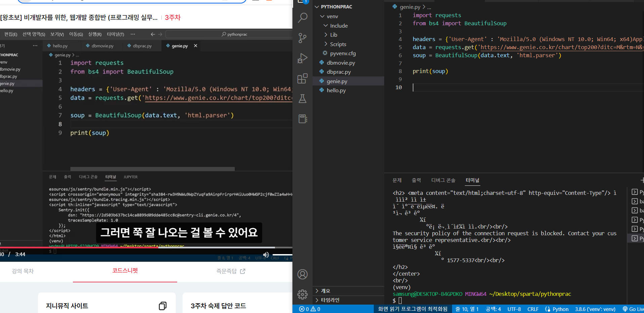The image size is (644, 313).
Task: Close genie.py tab in lecture video editor
Action: (x=196, y=46)
